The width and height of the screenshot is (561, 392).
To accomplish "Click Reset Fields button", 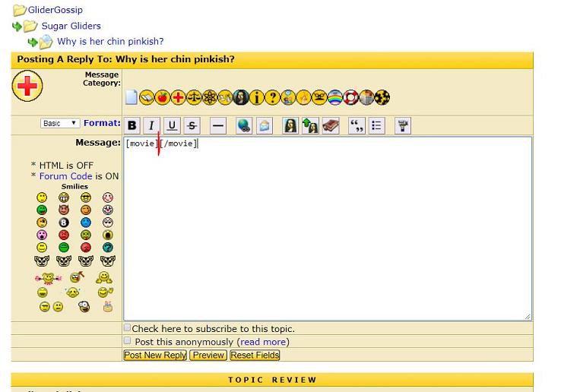I will pyautogui.click(x=255, y=356).
